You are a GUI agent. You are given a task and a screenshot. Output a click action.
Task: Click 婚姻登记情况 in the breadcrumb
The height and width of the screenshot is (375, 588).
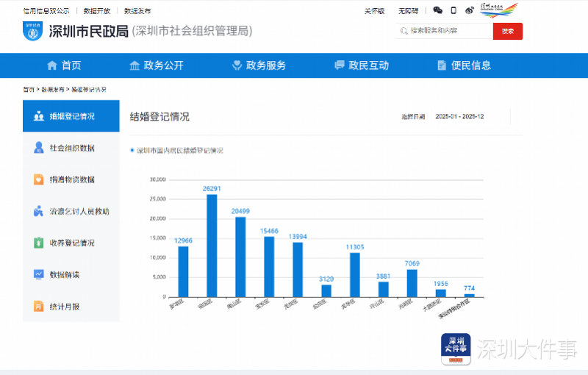click(89, 89)
